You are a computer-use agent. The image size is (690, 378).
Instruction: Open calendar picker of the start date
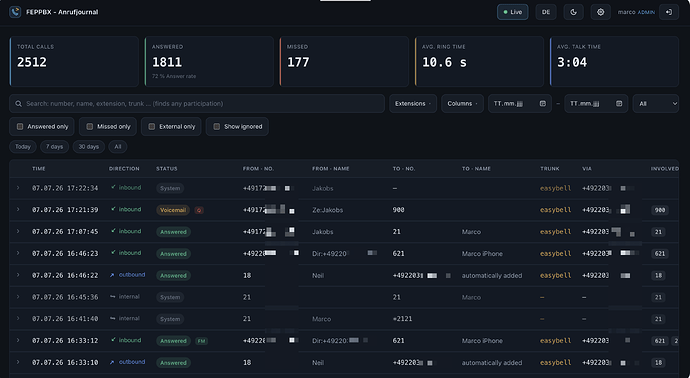coord(543,103)
